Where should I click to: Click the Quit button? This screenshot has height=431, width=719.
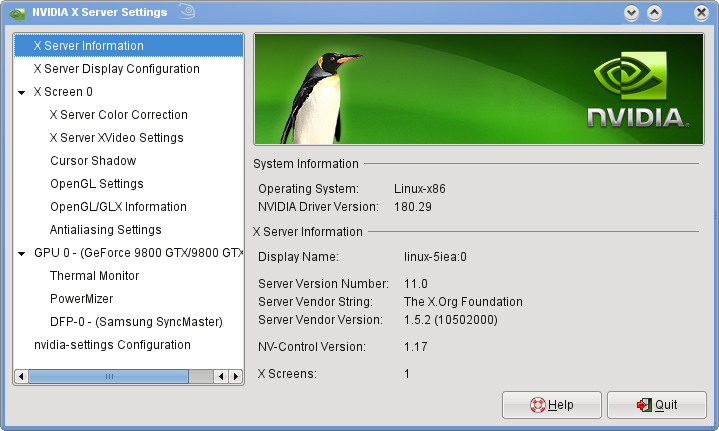tap(657, 405)
